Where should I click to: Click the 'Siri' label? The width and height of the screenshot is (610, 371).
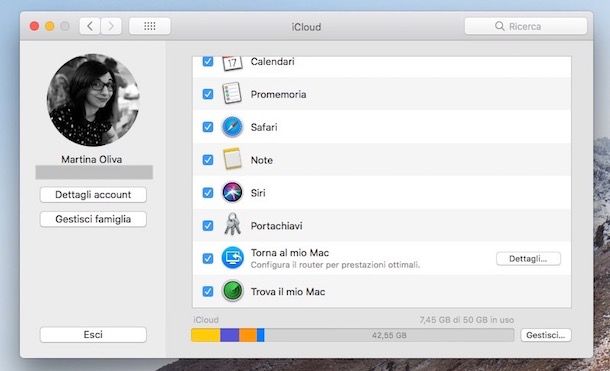pyautogui.click(x=258, y=193)
